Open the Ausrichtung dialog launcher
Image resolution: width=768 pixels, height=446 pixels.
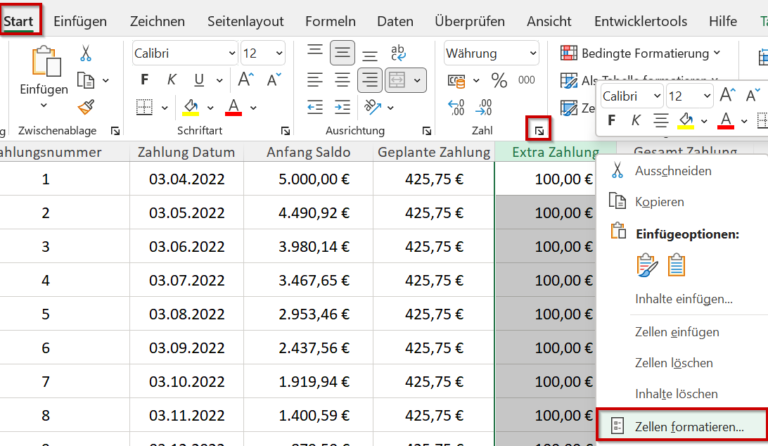pos(427,131)
